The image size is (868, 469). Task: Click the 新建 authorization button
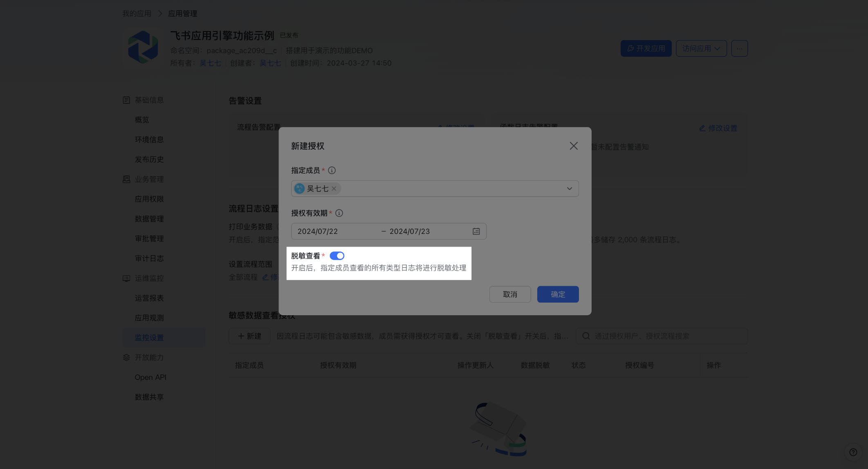249,336
